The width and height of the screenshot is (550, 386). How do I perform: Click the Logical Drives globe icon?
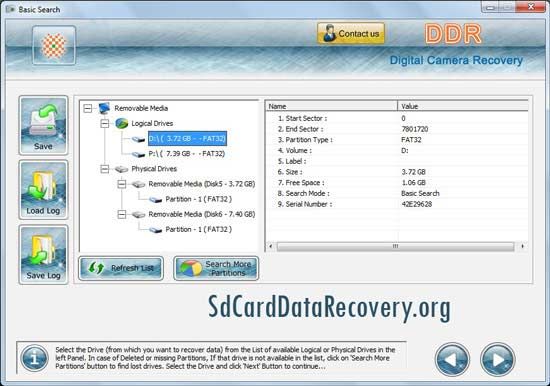[121, 123]
